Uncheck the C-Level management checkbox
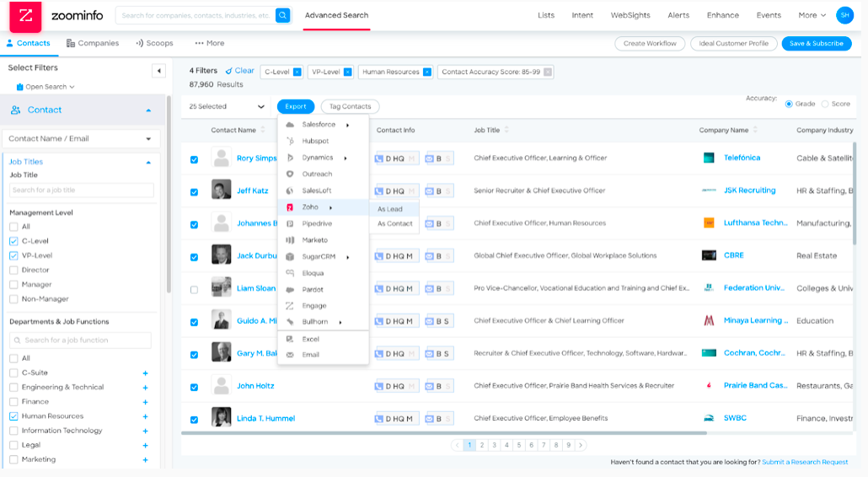The image size is (868, 477). pos(13,241)
